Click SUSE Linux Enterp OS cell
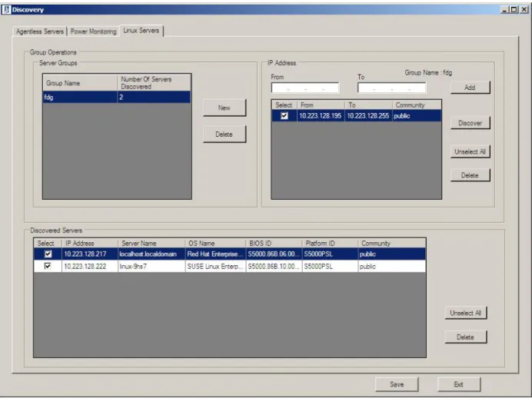This screenshot has height=402, width=532. point(215,266)
